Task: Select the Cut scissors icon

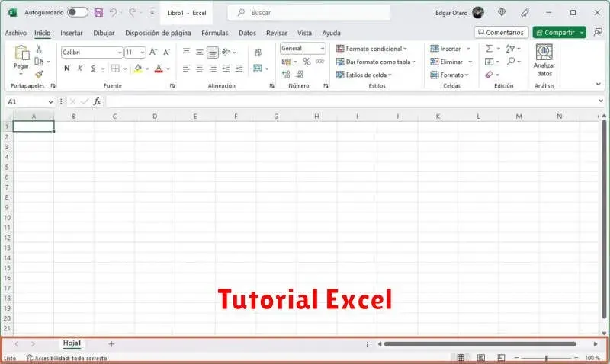Action: pyautogui.click(x=39, y=49)
